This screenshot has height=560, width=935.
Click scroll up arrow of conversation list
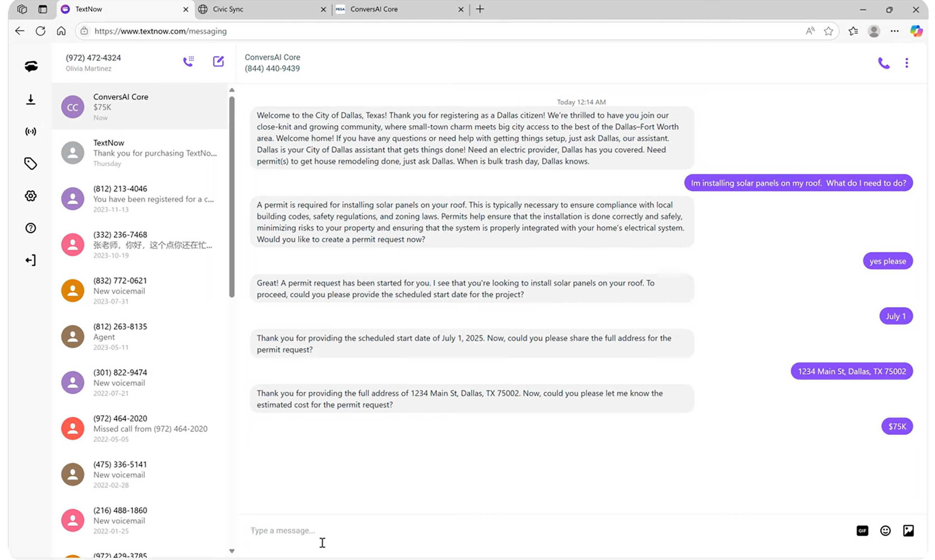tap(232, 90)
